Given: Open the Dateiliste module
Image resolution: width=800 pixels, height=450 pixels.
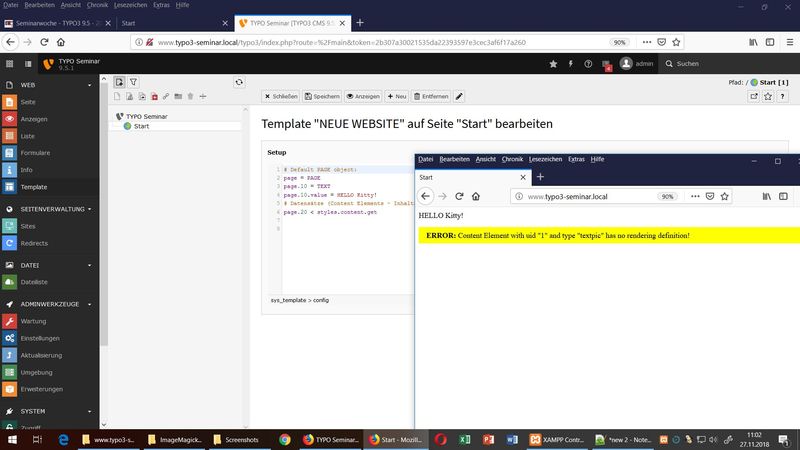Looking at the screenshot, I should pyautogui.click(x=34, y=282).
